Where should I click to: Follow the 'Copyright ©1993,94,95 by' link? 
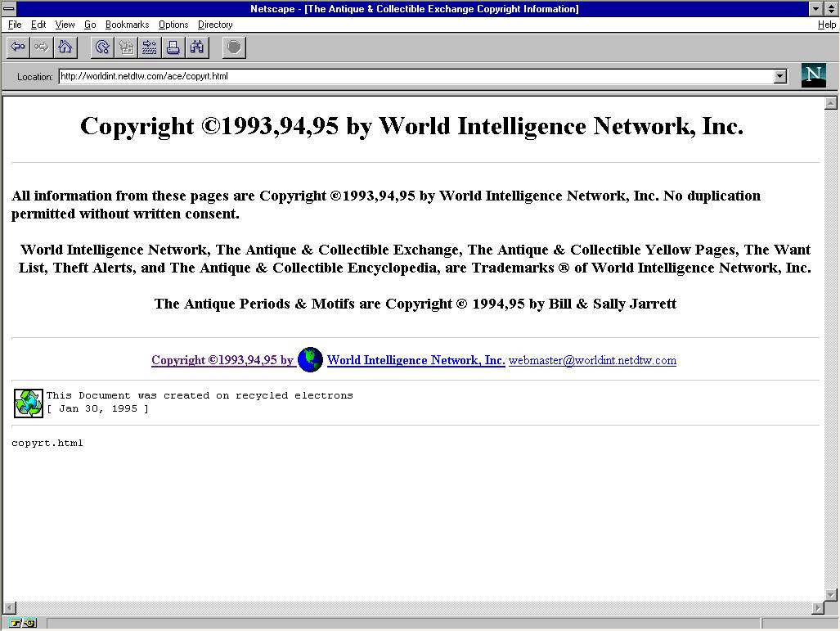pyautogui.click(x=222, y=360)
